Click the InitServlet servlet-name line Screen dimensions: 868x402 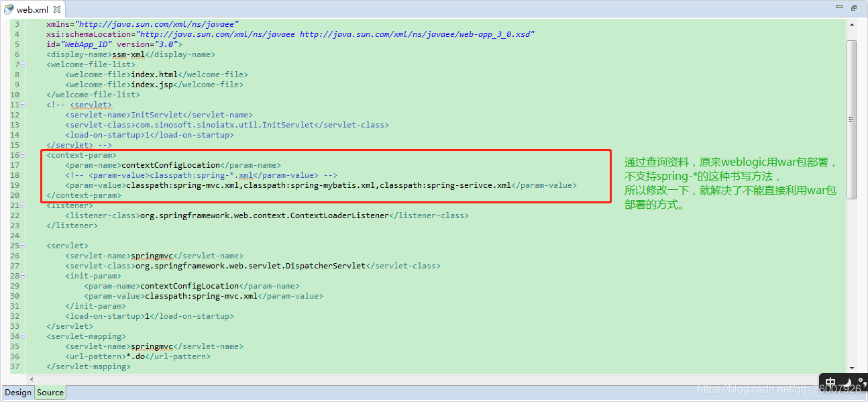(x=159, y=115)
